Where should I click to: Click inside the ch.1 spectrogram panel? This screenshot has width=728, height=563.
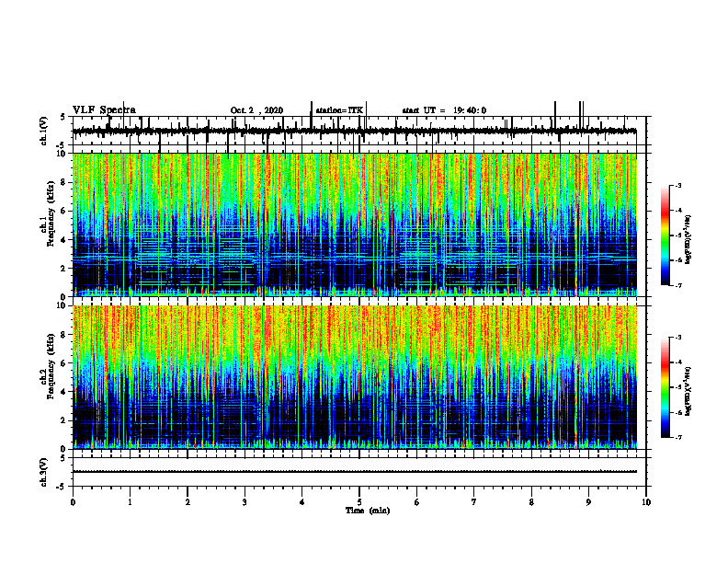(355, 224)
